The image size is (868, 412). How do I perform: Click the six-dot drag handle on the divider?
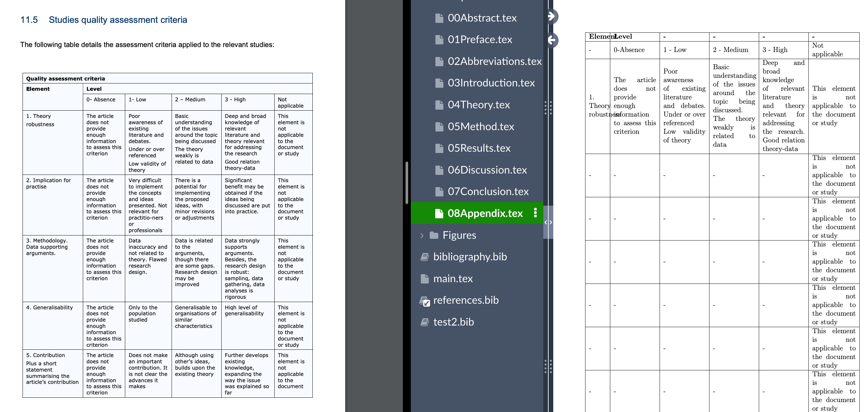tap(548, 108)
